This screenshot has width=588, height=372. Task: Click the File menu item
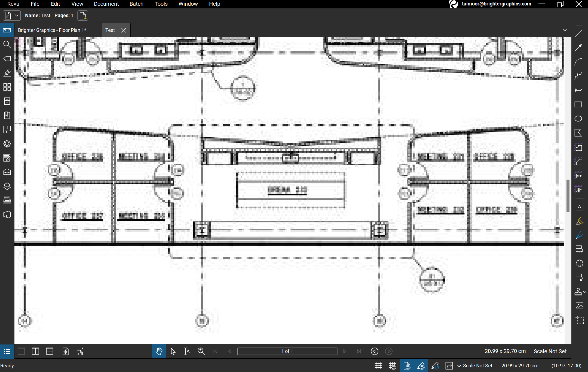tap(35, 4)
